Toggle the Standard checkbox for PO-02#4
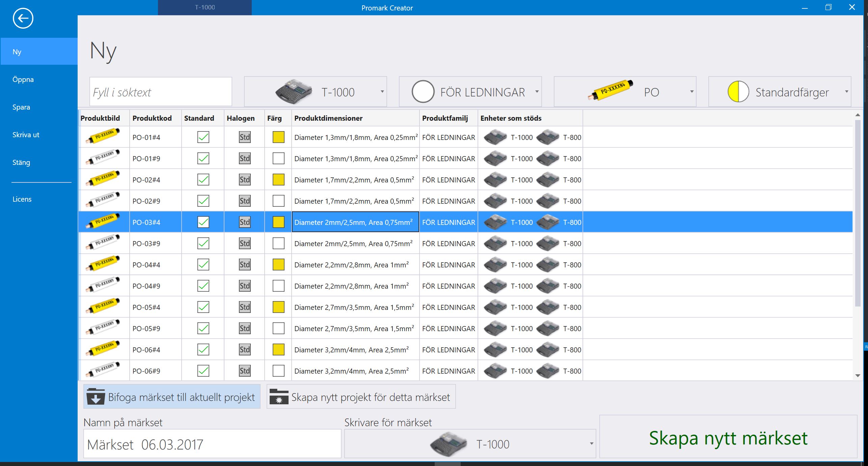Viewport: 868px width, 466px height. [x=203, y=179]
